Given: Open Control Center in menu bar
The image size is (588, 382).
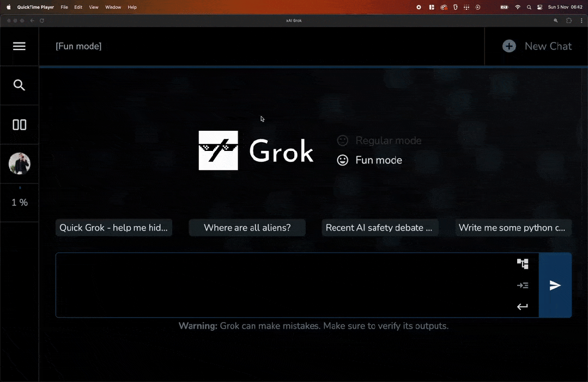Looking at the screenshot, I should coord(539,7).
